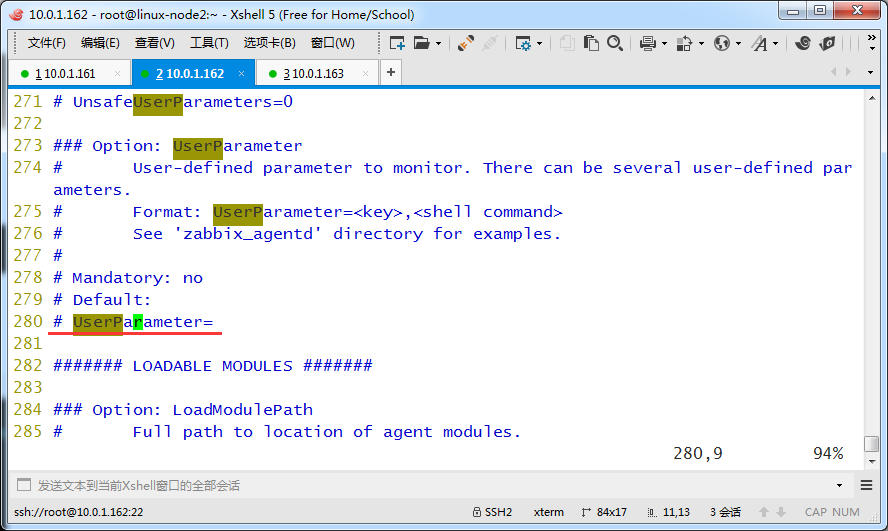
Task: Open the 工具(T) menu
Action: tap(209, 43)
